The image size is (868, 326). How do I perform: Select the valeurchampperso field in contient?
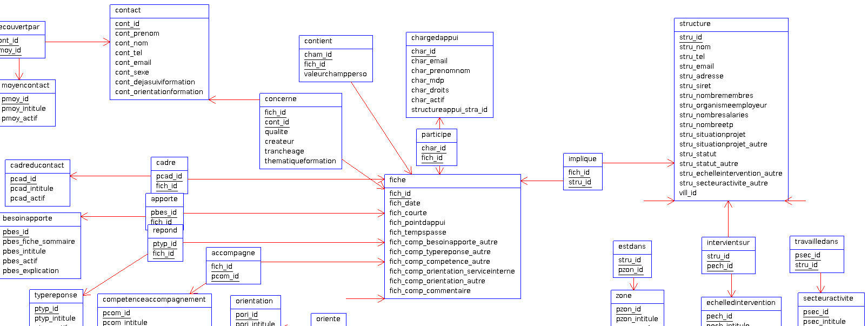tap(335, 74)
